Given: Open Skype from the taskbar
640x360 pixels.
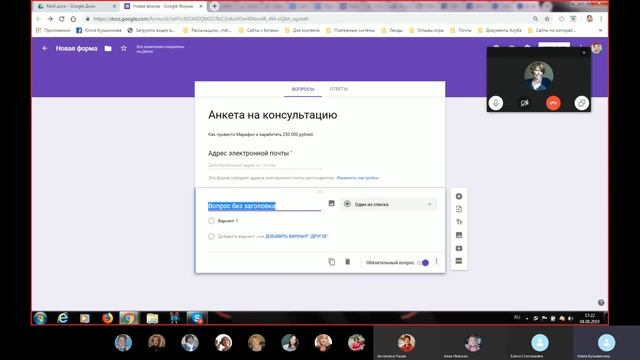Looking at the screenshot, I should 197,318.
